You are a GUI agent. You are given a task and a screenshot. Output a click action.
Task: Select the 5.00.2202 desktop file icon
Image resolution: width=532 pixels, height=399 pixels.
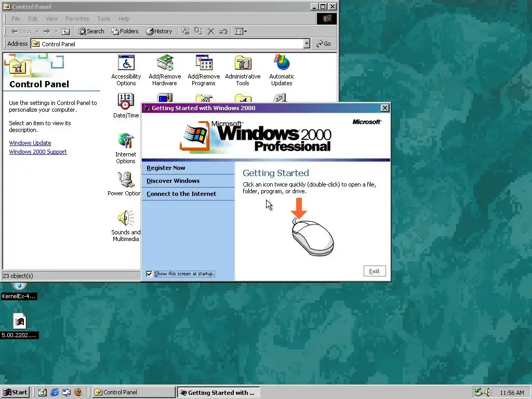tap(19, 326)
